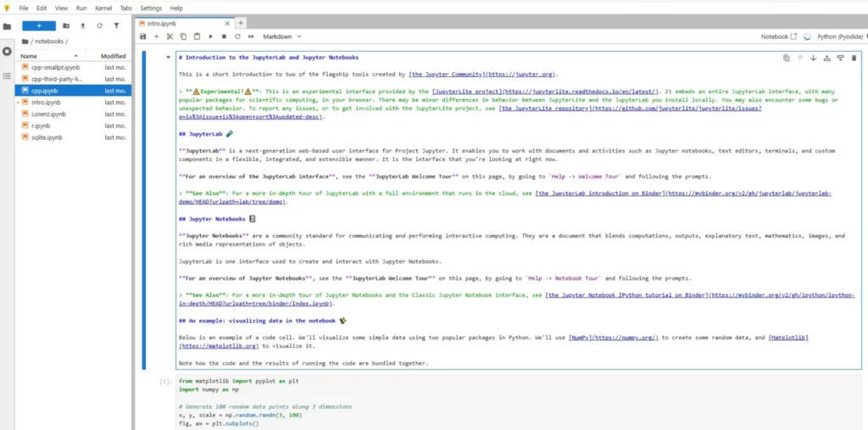Open the View menu

coord(61,8)
